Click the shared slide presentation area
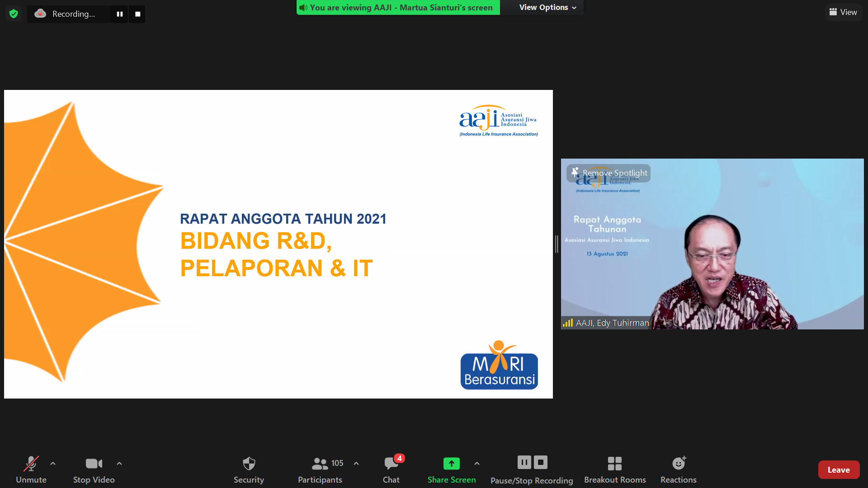The width and height of the screenshot is (868, 488). pos(278,244)
